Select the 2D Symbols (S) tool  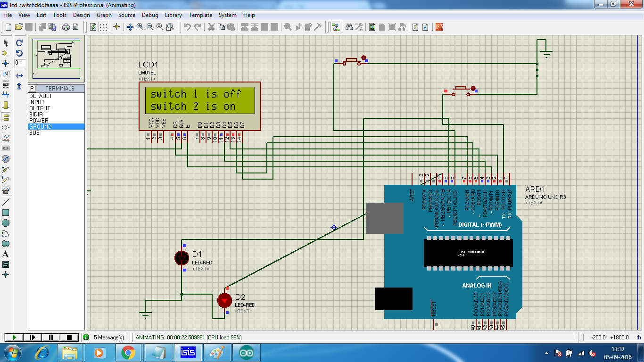(6, 264)
